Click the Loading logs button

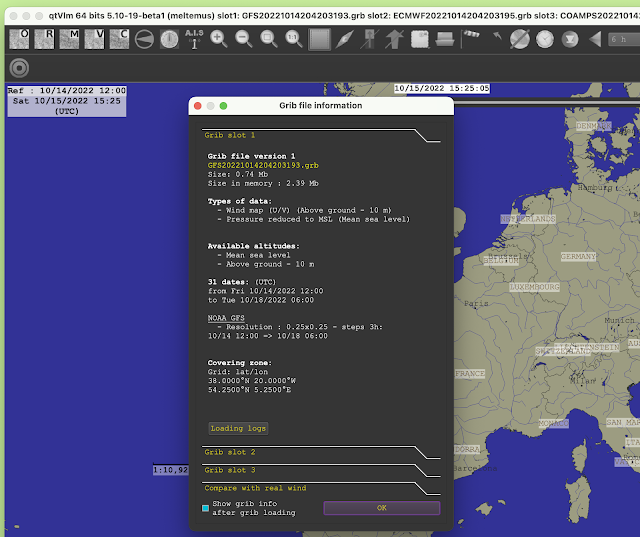point(238,428)
